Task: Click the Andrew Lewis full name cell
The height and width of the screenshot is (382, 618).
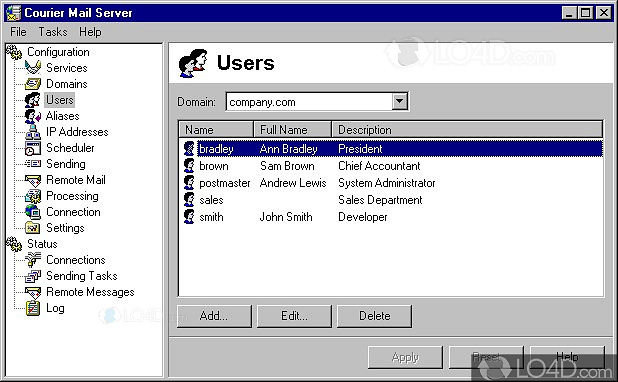Action: point(293,183)
